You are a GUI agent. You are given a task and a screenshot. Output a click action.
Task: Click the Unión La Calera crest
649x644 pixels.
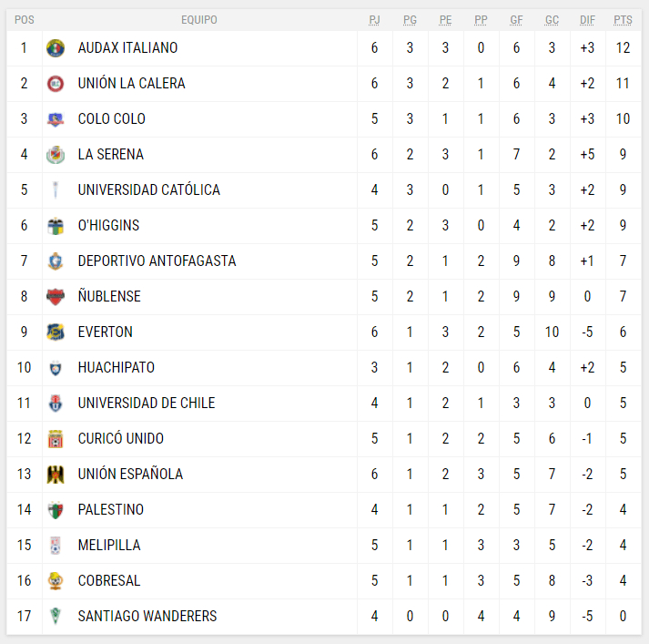click(x=56, y=84)
